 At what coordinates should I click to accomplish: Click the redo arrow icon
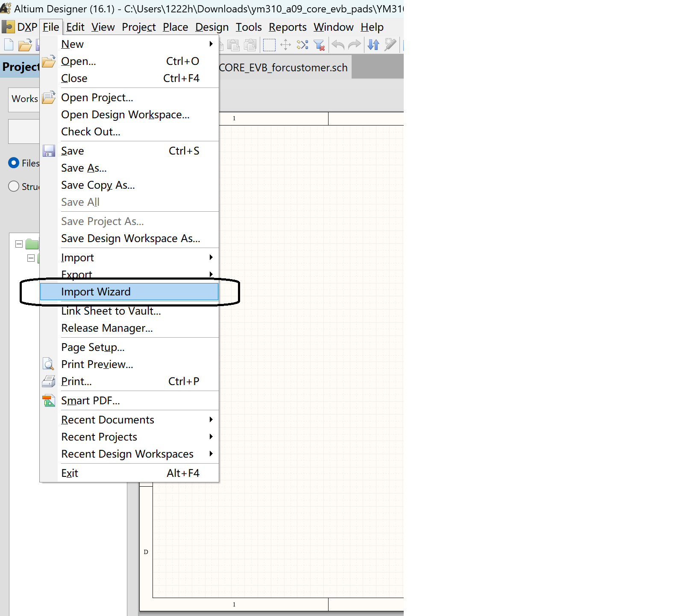(x=354, y=45)
